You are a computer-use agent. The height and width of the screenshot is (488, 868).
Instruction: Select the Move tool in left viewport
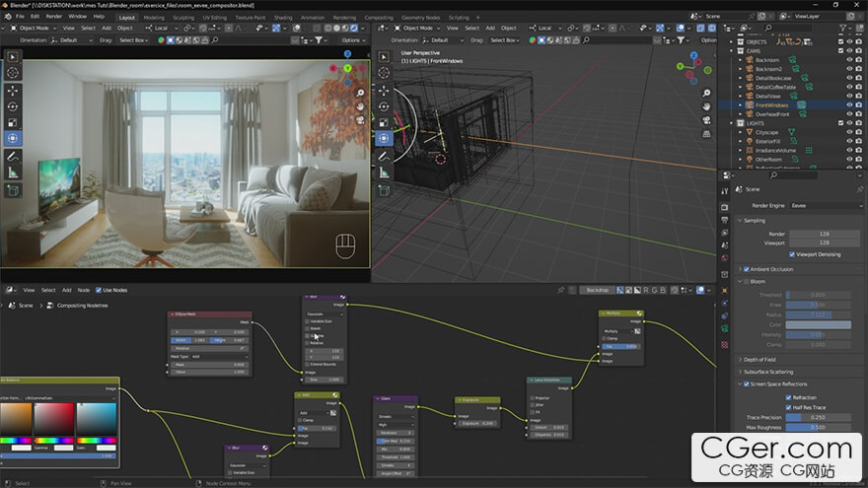point(13,90)
